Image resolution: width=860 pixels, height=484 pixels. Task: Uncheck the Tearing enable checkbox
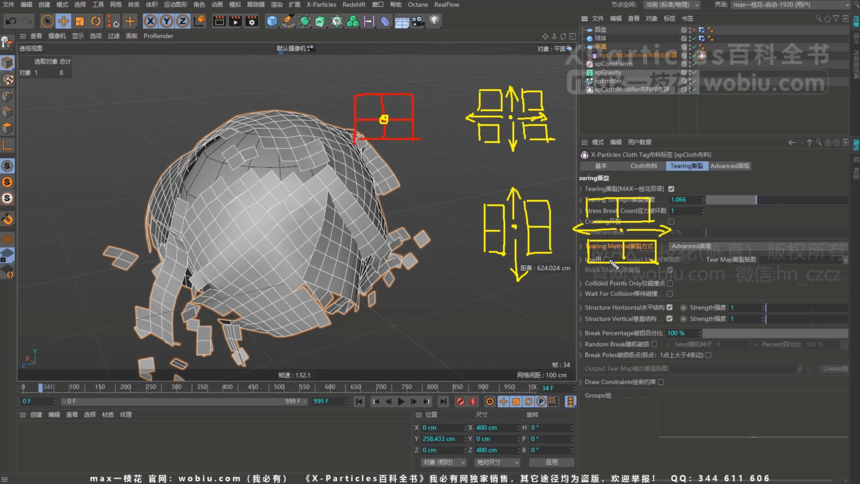[671, 189]
